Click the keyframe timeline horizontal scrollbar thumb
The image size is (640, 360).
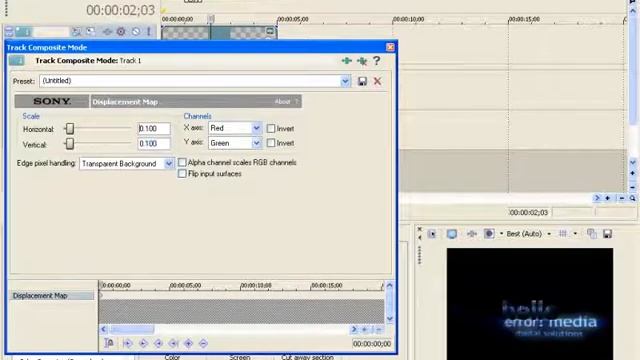131,329
